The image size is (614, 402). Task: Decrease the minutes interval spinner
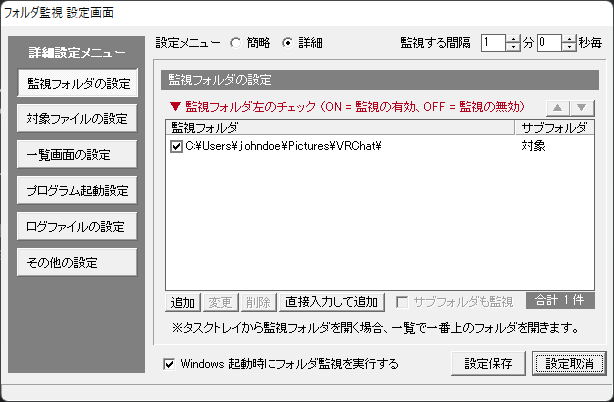pos(513,47)
